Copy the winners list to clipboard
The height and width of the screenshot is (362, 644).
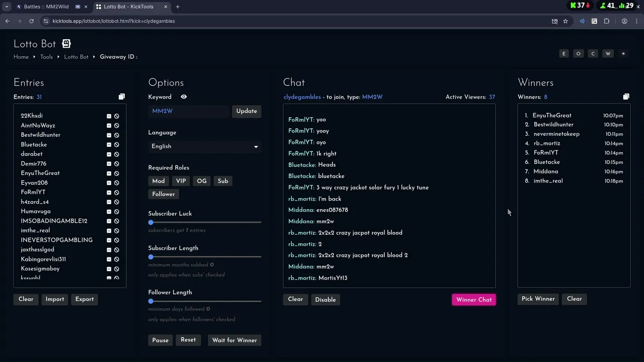pos(626,97)
